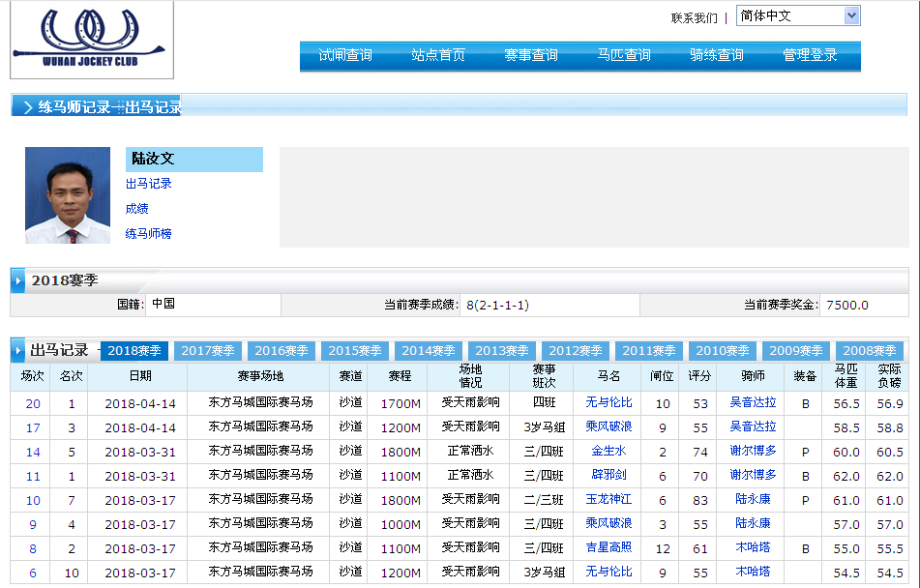The image size is (920, 588).
Task: Switch to the 2017赛季 tab
Action: [x=208, y=351]
